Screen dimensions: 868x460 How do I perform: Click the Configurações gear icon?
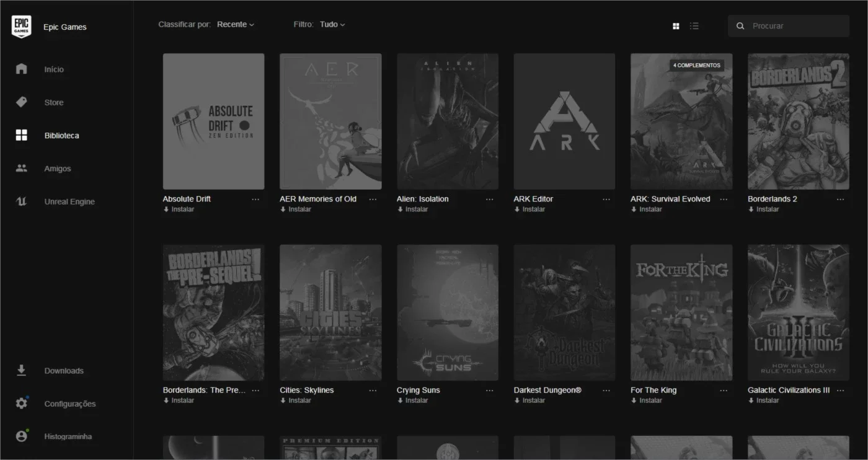tap(22, 404)
